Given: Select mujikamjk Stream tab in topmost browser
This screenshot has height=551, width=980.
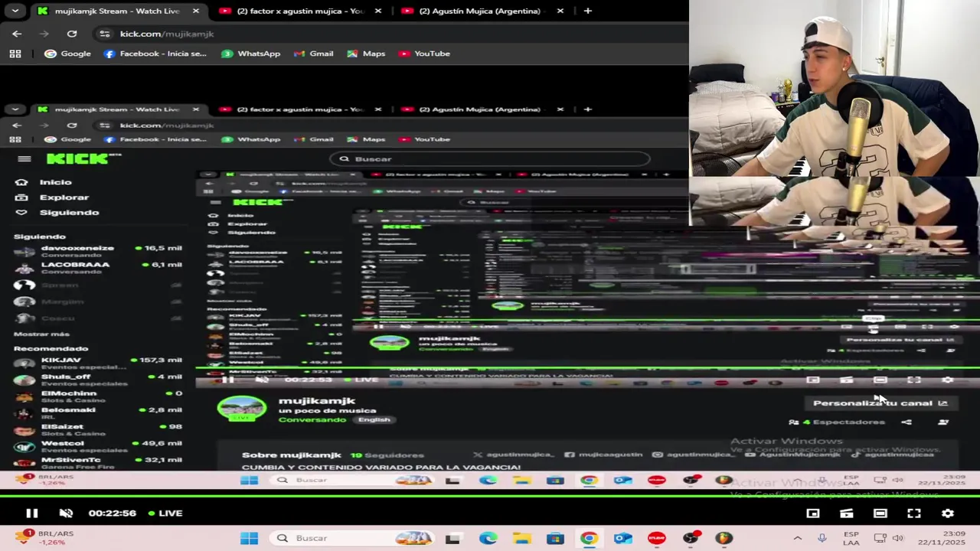Looking at the screenshot, I should coord(117,11).
